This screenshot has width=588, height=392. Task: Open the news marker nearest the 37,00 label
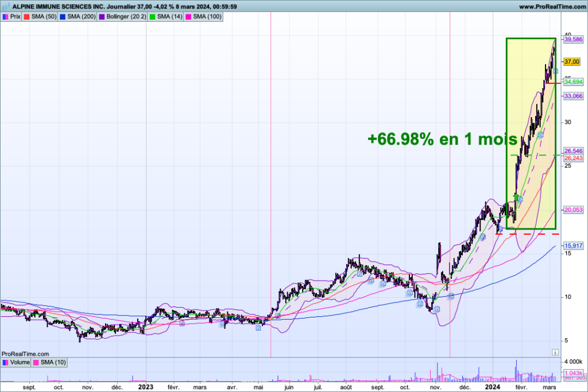click(555, 71)
